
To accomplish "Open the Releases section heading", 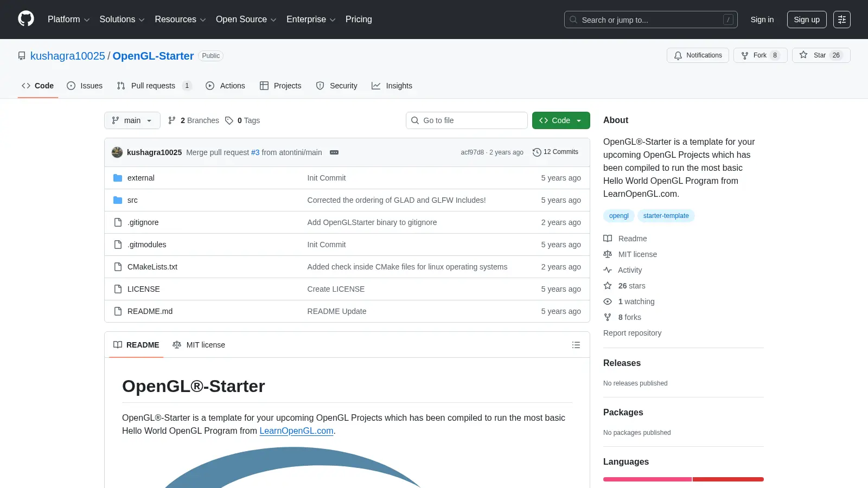I will click(x=622, y=363).
